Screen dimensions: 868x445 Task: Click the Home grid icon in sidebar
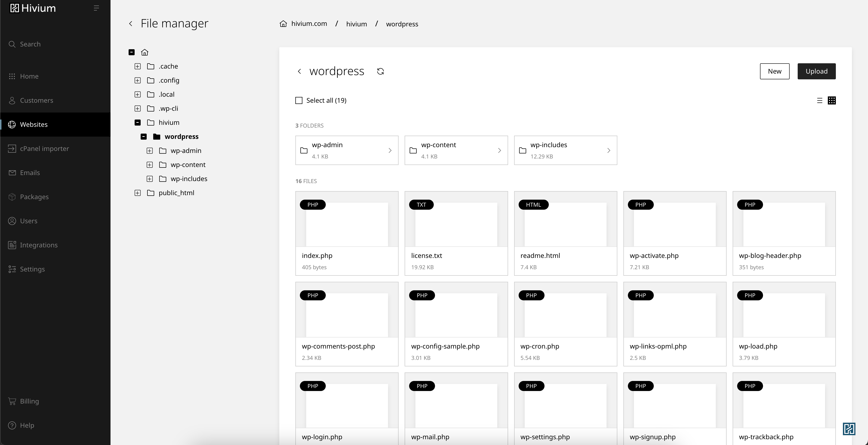[12, 76]
